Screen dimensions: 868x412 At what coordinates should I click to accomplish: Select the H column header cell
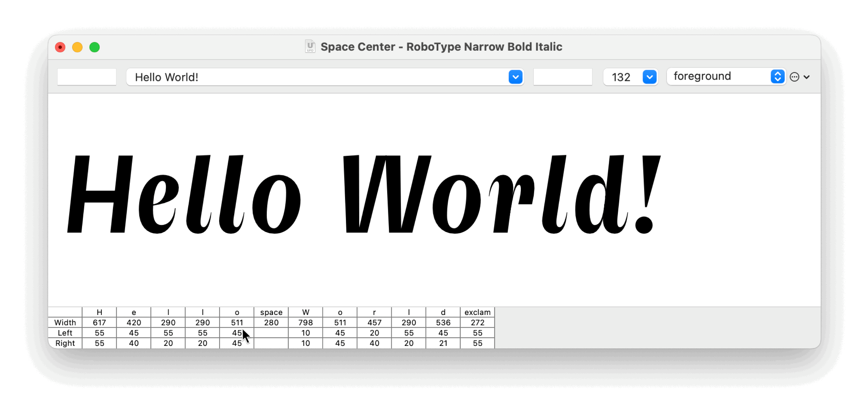(x=99, y=312)
